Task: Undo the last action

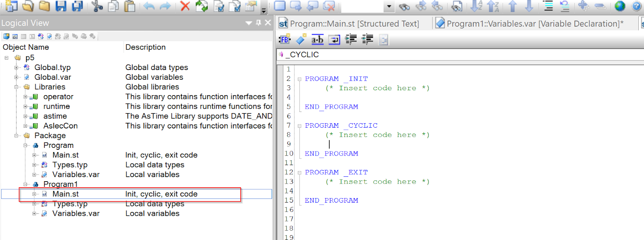Action: (x=149, y=6)
